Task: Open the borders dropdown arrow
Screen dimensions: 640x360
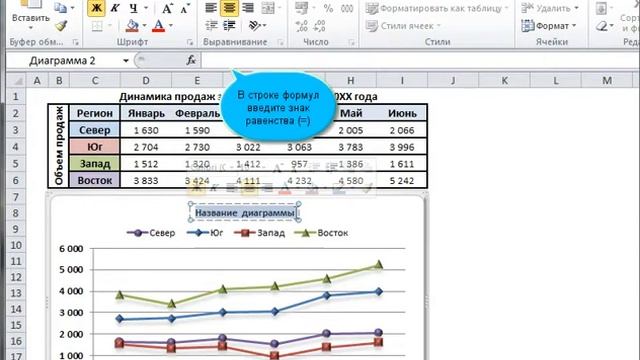Action: tap(110, 26)
